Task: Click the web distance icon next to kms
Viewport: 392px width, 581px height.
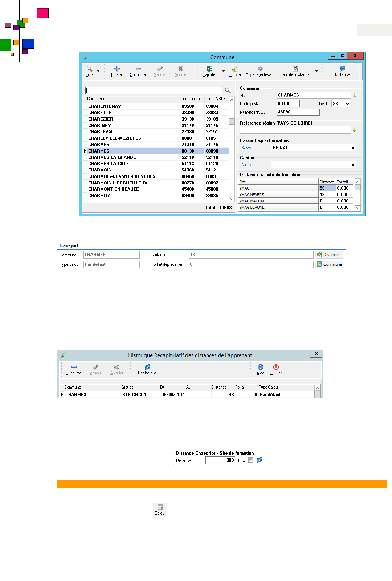Action: (260, 460)
